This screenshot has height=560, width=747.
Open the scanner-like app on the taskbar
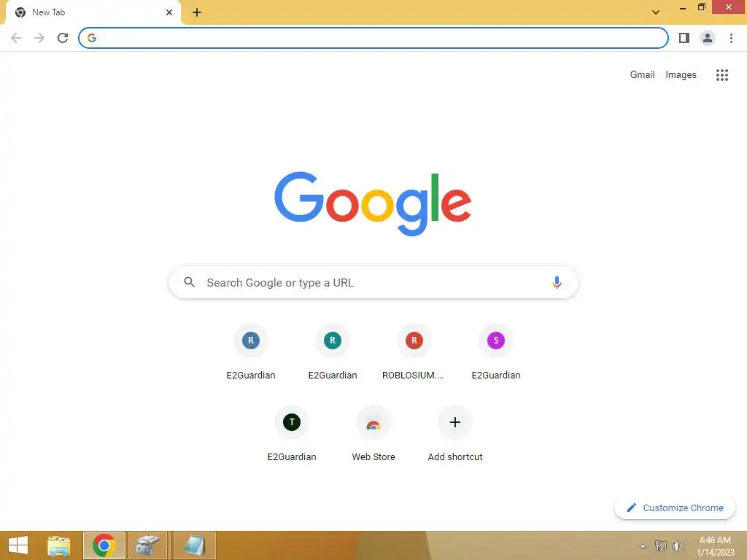(x=147, y=545)
